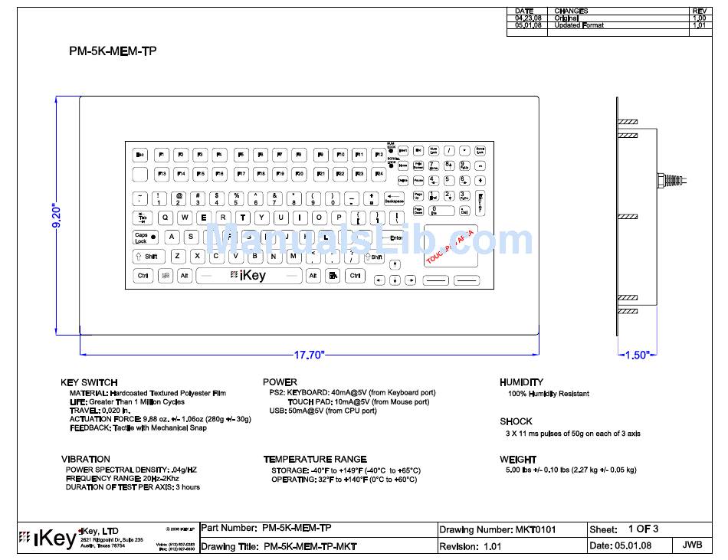Click DURATION OF TEST PER AXIS: 3 hours

(x=133, y=487)
